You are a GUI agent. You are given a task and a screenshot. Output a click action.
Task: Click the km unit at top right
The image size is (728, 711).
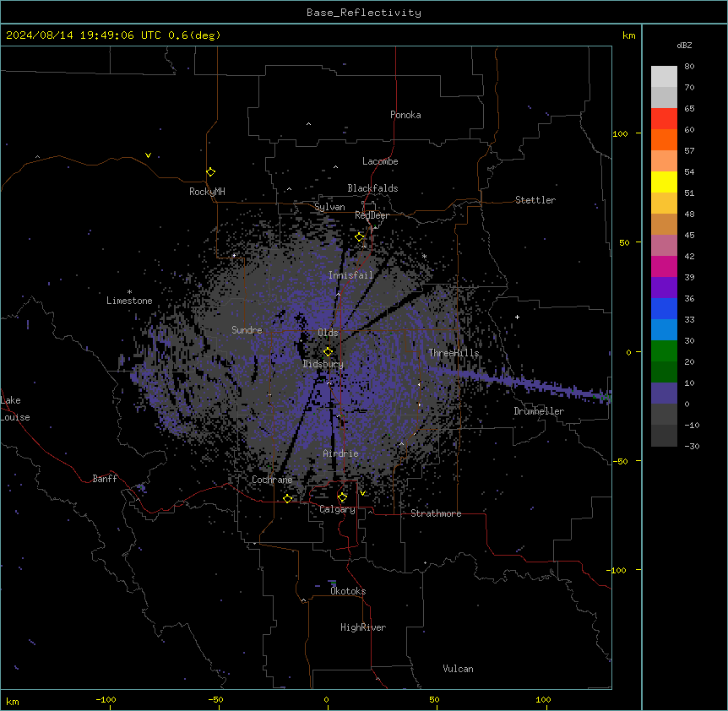click(x=629, y=35)
